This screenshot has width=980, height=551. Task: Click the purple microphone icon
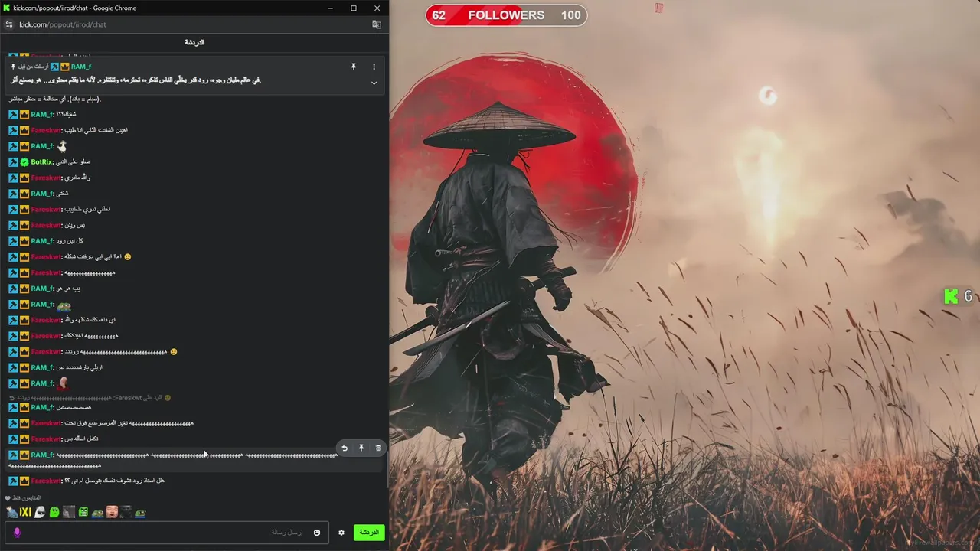tap(17, 533)
